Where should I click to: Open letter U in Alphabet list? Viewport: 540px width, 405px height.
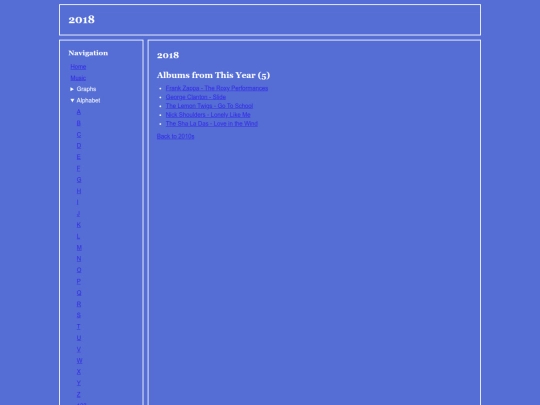pyautogui.click(x=79, y=338)
